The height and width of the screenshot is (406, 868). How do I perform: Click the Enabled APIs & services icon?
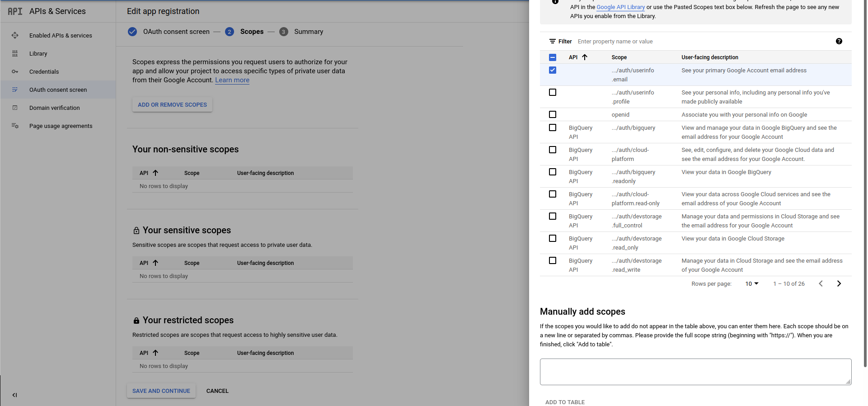[15, 35]
